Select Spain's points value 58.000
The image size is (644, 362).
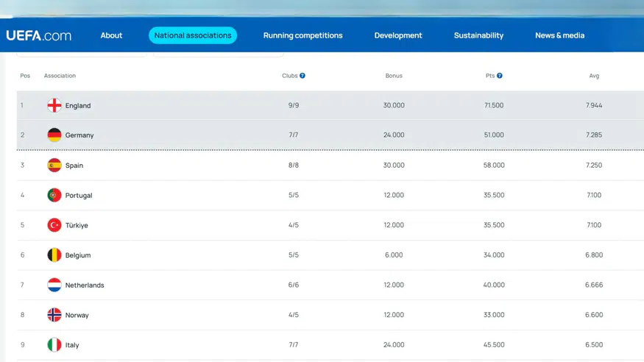click(x=494, y=166)
